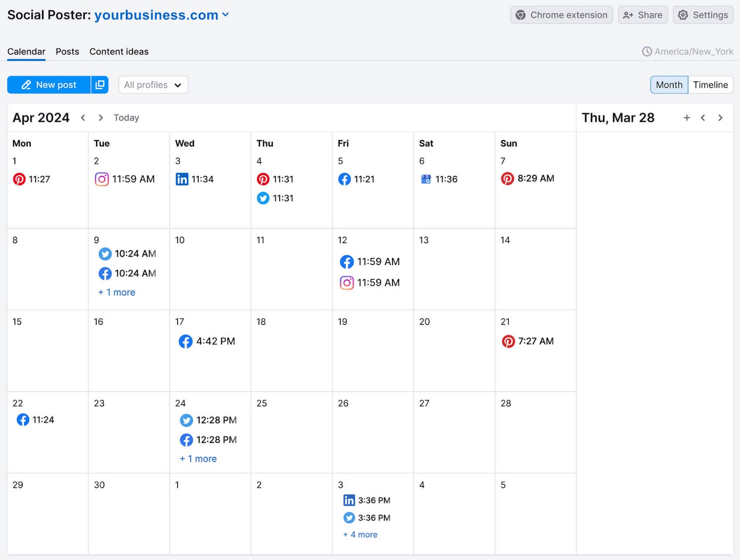Screen dimensions: 740x560
Task: Expand '+ 4 more' posts on May 3
Action: point(360,535)
